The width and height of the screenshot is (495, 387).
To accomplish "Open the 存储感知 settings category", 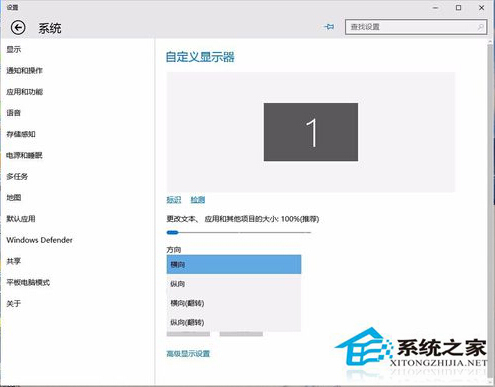I will [21, 134].
